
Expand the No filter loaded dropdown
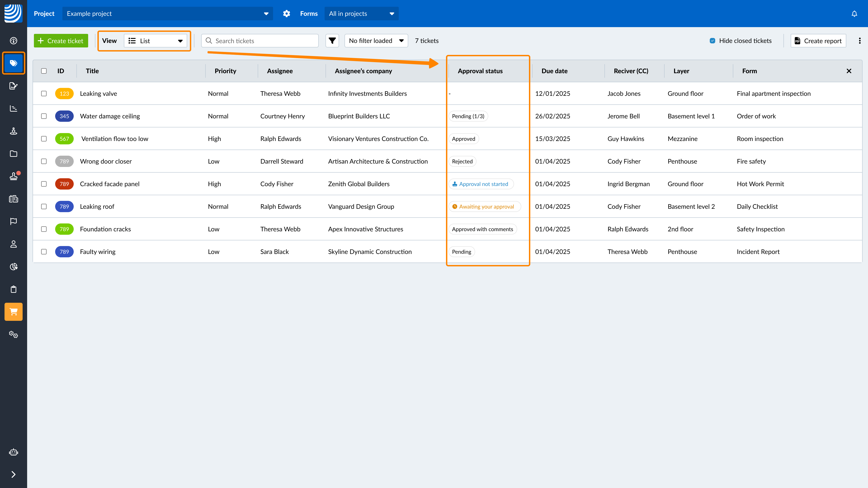point(376,41)
